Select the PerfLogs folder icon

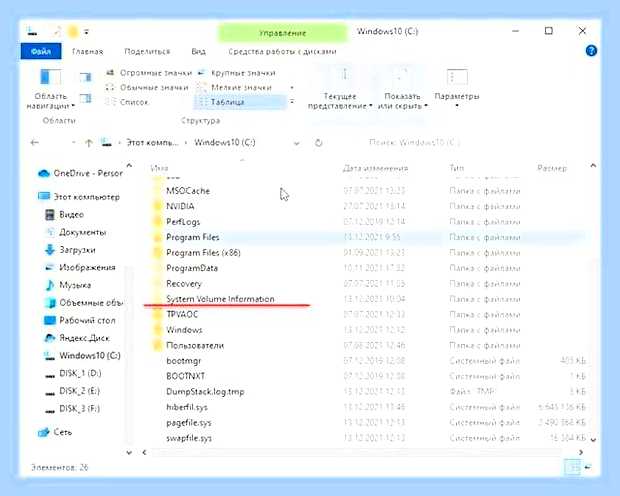coord(158,222)
